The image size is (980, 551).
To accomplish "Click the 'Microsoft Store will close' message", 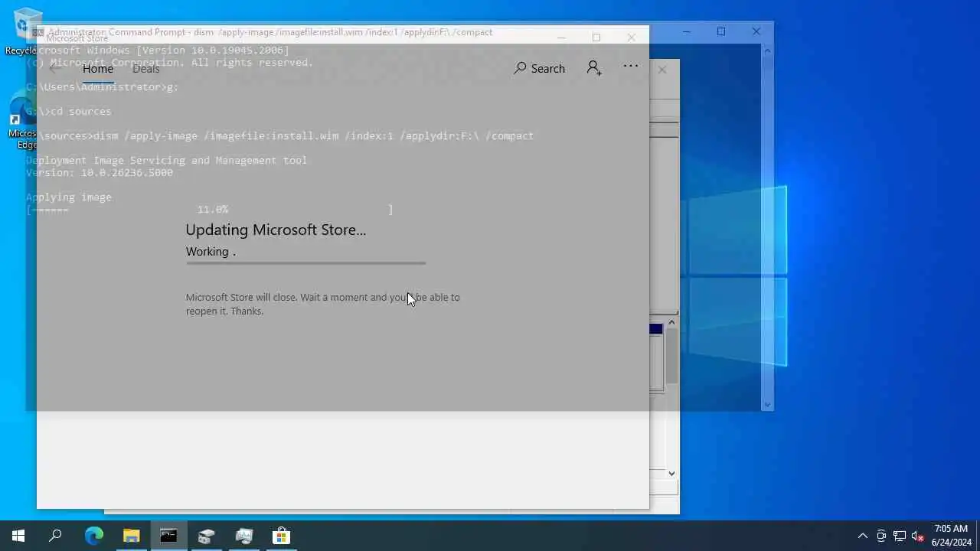I will pos(322,304).
